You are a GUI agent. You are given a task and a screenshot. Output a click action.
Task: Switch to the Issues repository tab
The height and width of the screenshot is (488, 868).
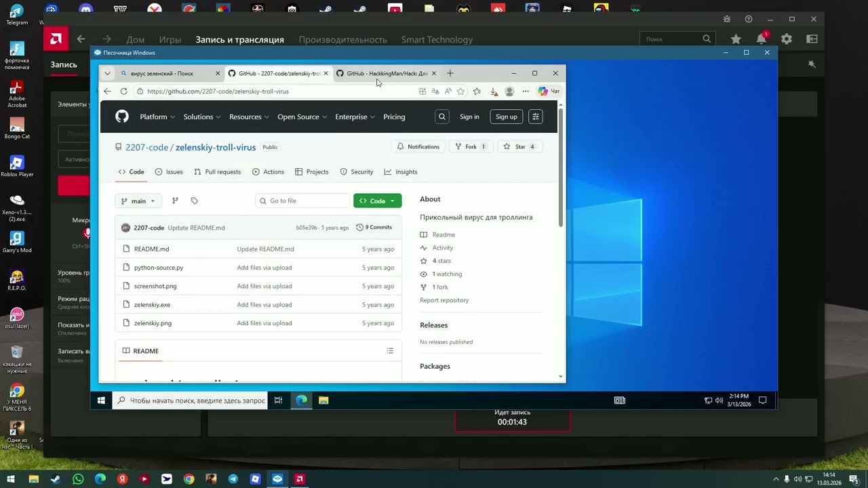[169, 172]
